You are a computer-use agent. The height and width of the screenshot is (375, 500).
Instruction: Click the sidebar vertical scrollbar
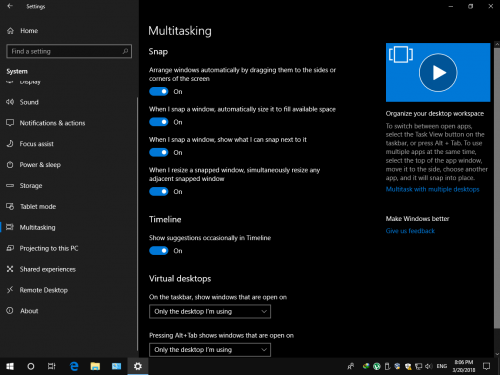click(137, 223)
